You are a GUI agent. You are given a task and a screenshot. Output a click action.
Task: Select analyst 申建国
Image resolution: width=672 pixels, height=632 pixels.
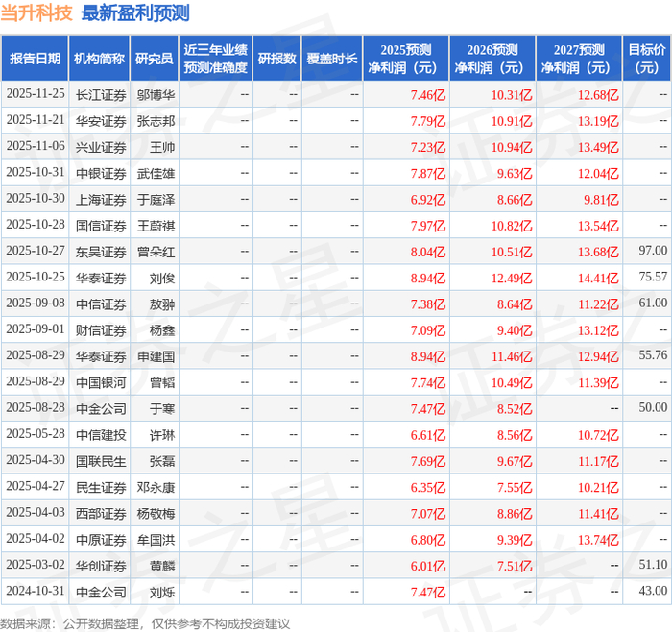156,356
